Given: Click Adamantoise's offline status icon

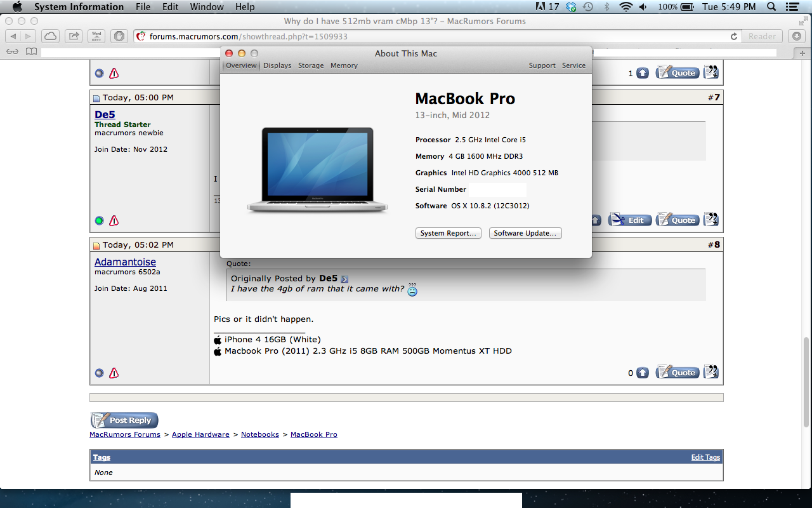Looking at the screenshot, I should [99, 373].
